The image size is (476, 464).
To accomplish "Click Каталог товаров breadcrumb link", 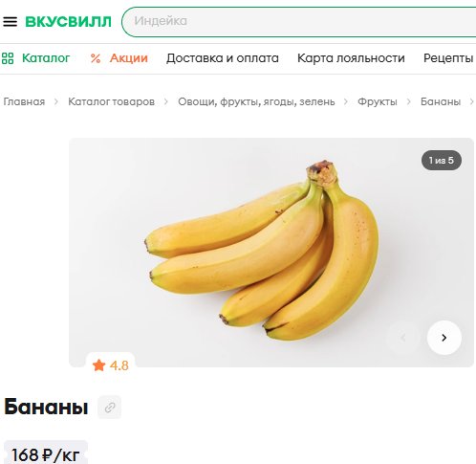I will (111, 101).
